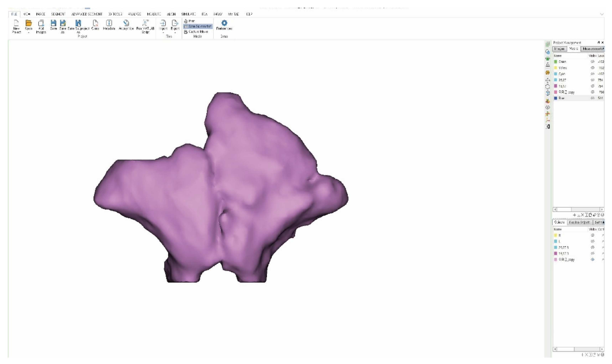
Task: Show the yellow R object
Action: click(592, 235)
